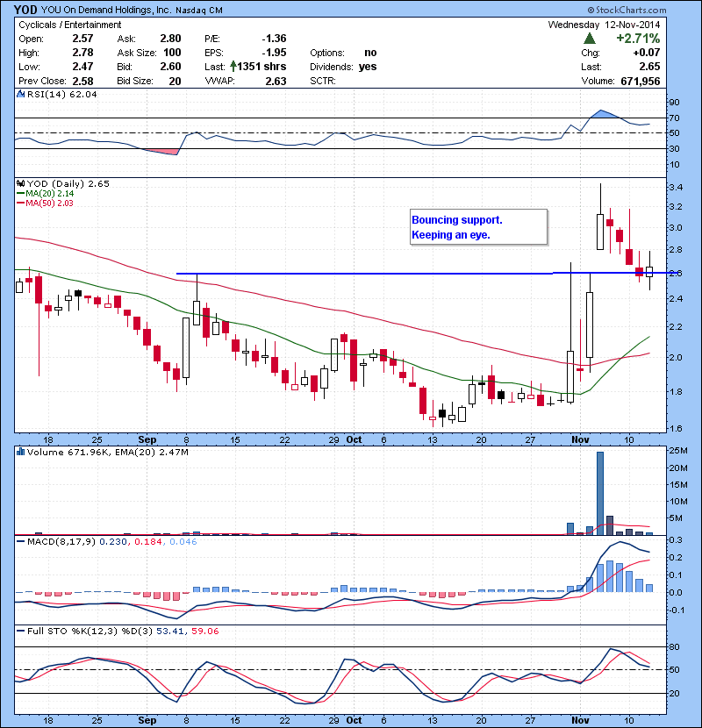Click the Volume bar-chart icon
The image size is (702, 728).
(20, 452)
